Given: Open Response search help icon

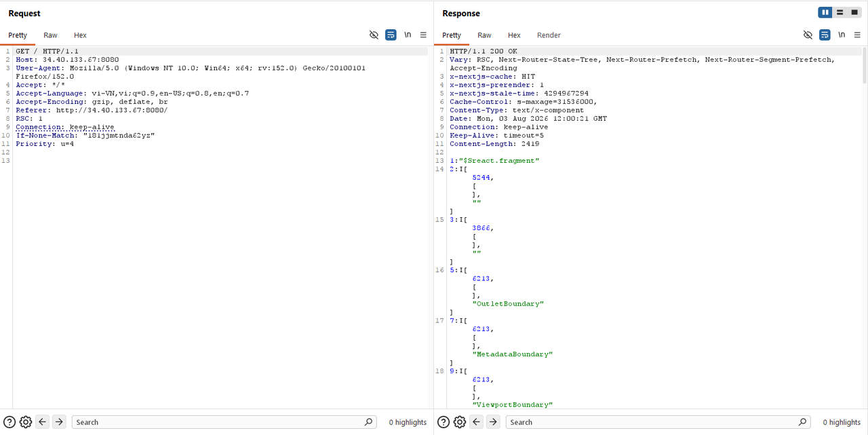Looking at the screenshot, I should click(443, 422).
